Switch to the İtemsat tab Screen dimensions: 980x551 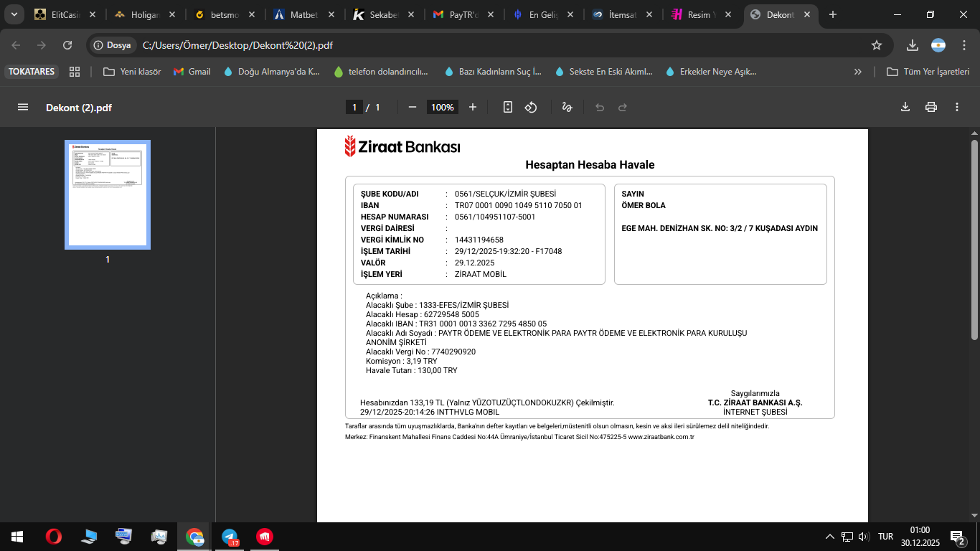pos(622,14)
